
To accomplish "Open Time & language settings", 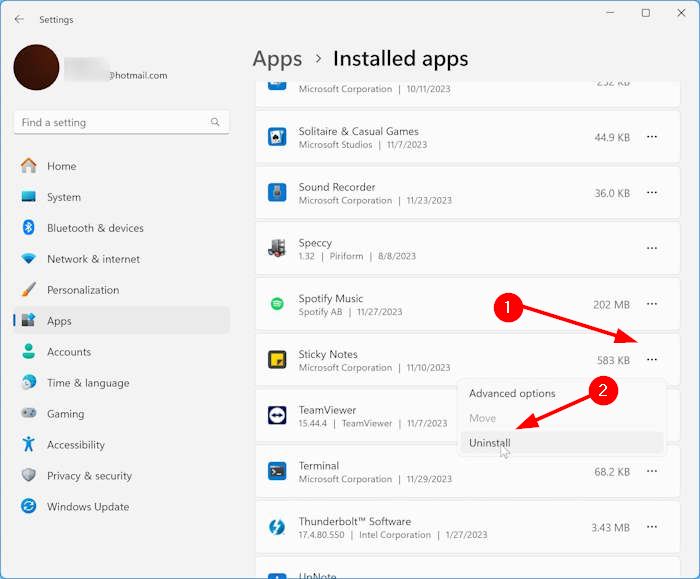I will coord(121,383).
